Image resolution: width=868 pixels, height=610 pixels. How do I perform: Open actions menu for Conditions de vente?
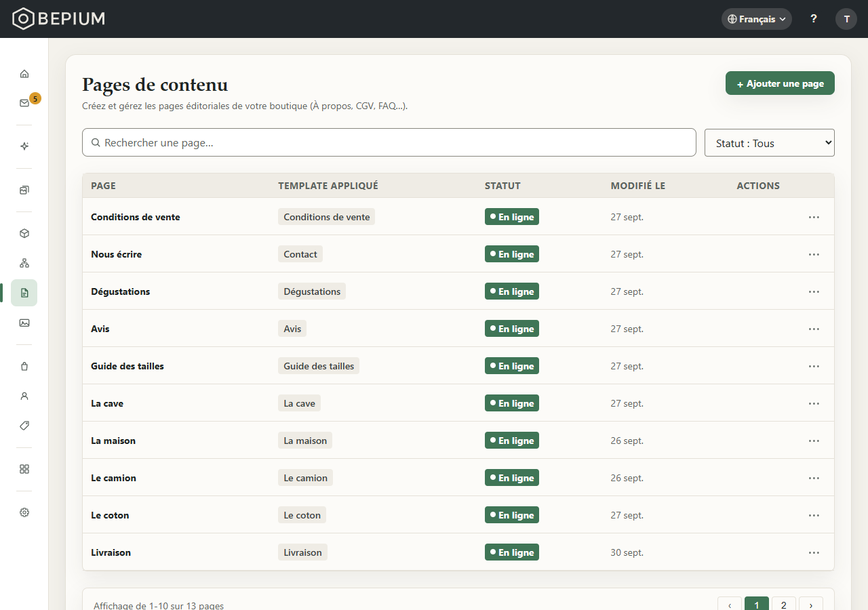[x=814, y=217]
